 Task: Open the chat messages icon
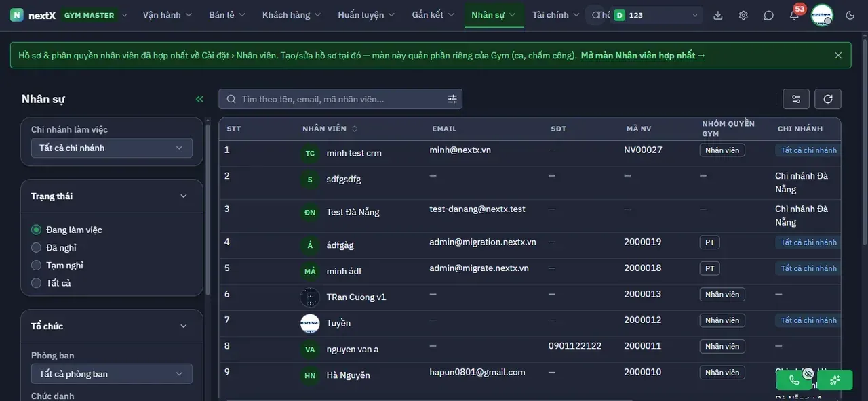[x=768, y=15]
